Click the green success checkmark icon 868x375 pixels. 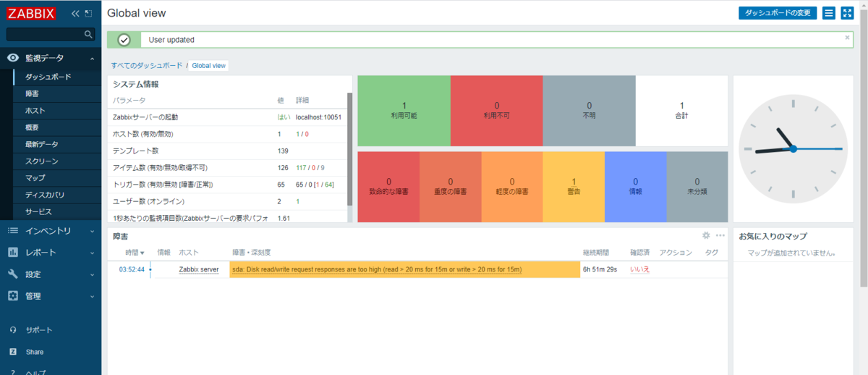[124, 40]
